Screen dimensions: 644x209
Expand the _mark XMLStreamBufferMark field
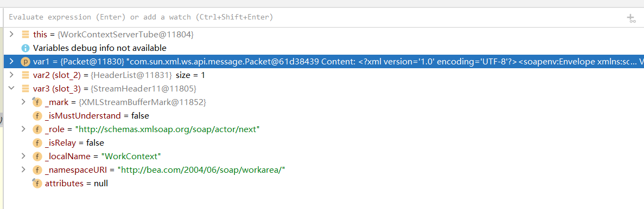(x=23, y=102)
